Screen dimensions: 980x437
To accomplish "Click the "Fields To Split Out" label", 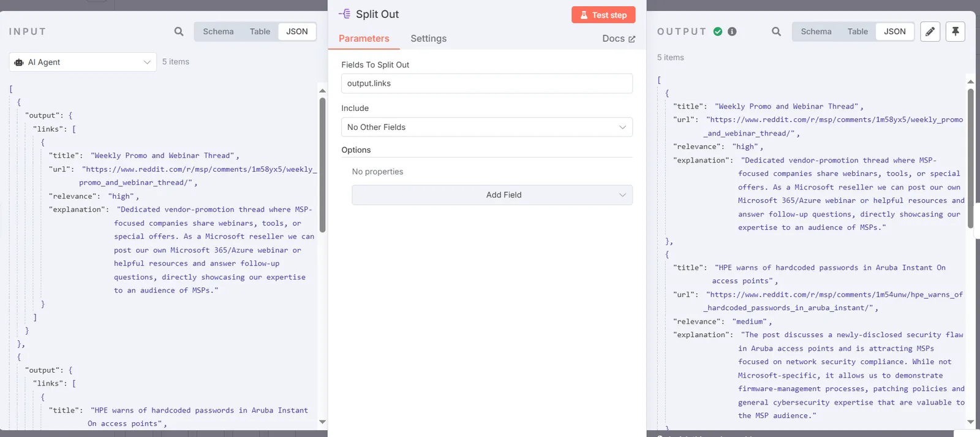I will (375, 64).
